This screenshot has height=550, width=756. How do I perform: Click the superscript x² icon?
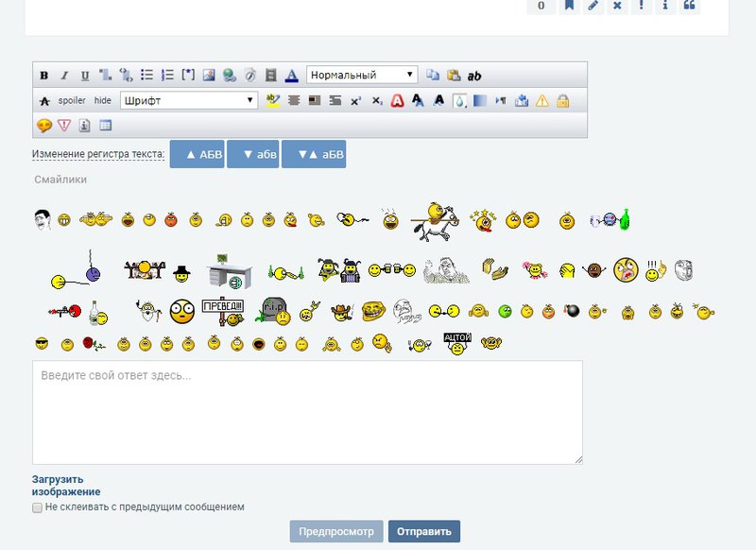tap(355, 100)
